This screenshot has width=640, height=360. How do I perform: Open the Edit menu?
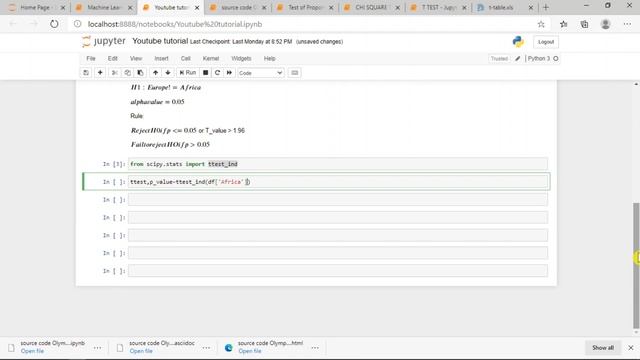tap(113, 58)
